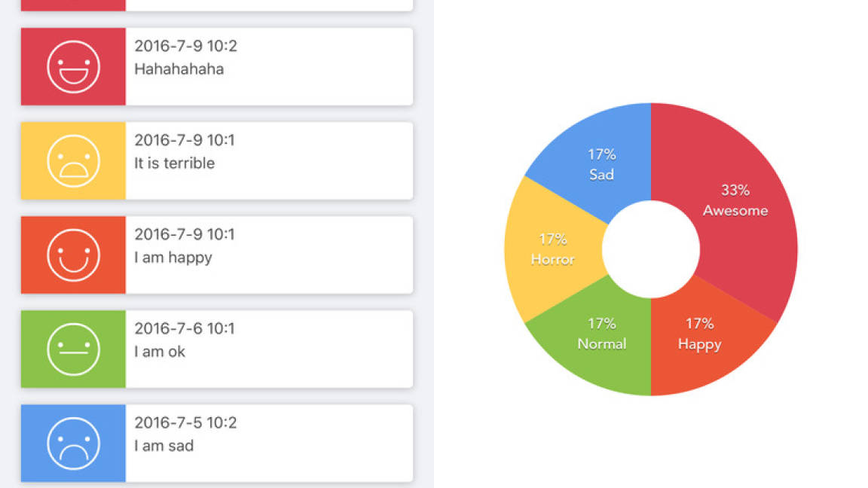
Task: Click the sad-face emoji on the "I am sad" entry
Action: [x=72, y=443]
